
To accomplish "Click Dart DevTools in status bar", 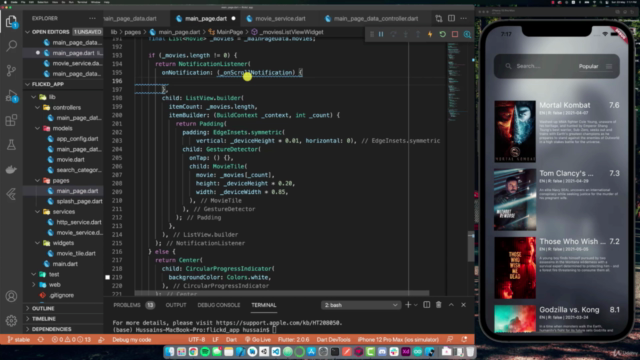I will tap(333, 340).
